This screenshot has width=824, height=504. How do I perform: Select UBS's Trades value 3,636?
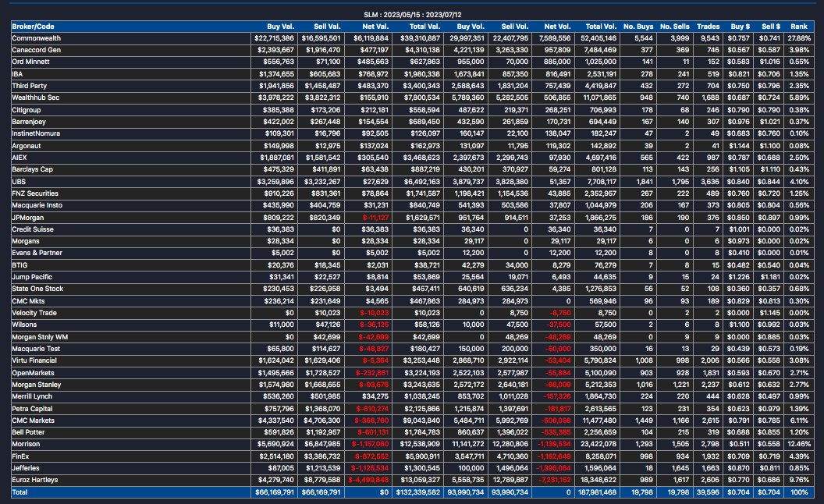pos(710,182)
